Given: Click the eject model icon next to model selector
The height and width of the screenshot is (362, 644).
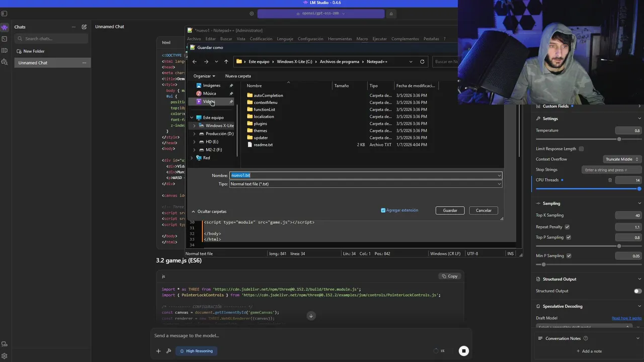Looking at the screenshot, I should (391, 14).
